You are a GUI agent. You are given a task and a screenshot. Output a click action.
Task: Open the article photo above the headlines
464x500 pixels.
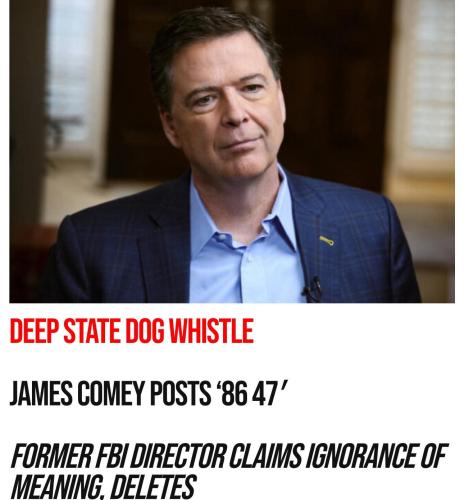coord(232,151)
